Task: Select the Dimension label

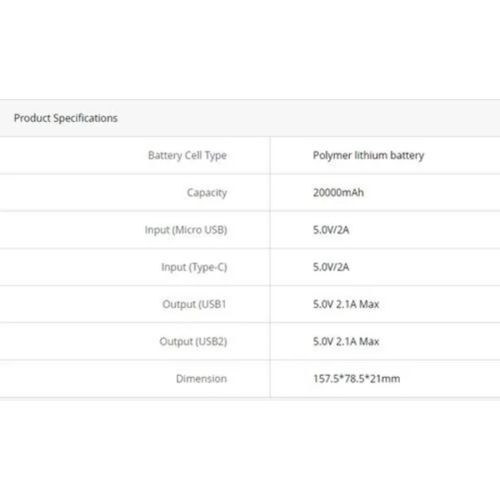Action: [x=202, y=379]
